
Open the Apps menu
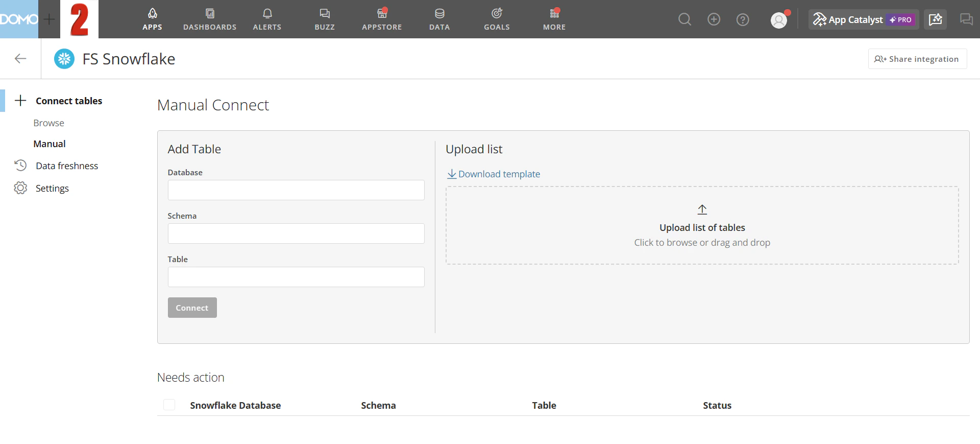pyautogui.click(x=152, y=19)
